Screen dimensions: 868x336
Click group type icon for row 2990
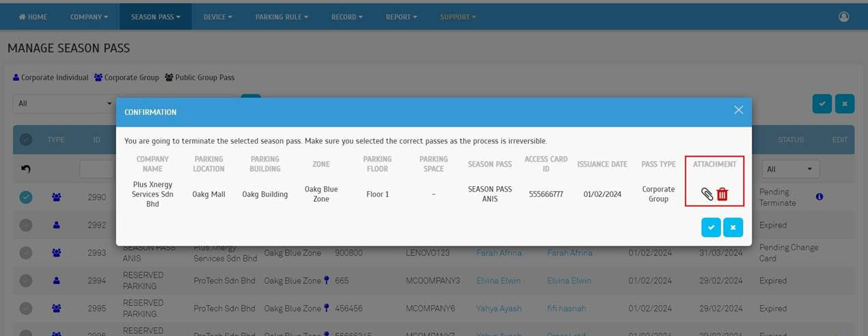tap(56, 197)
